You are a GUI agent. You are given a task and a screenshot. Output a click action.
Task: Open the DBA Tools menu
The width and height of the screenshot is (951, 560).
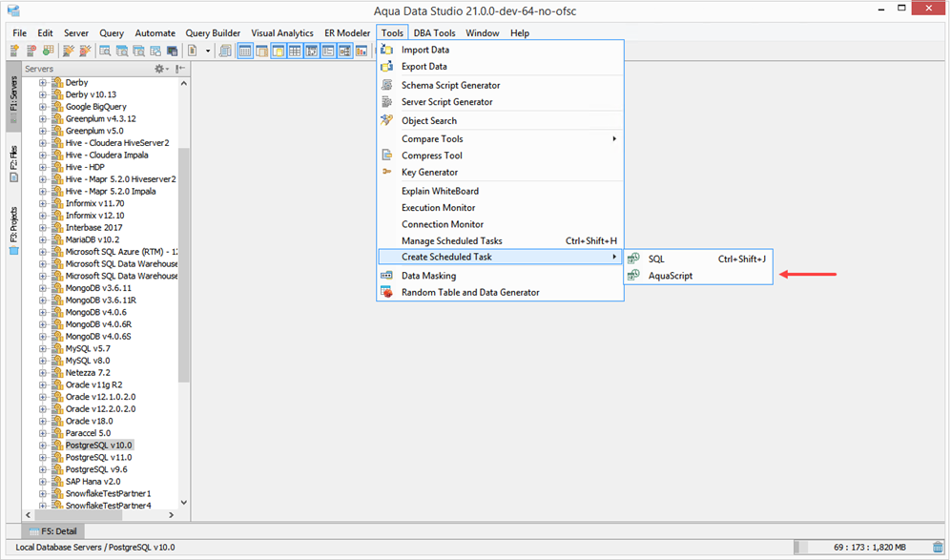tap(435, 32)
